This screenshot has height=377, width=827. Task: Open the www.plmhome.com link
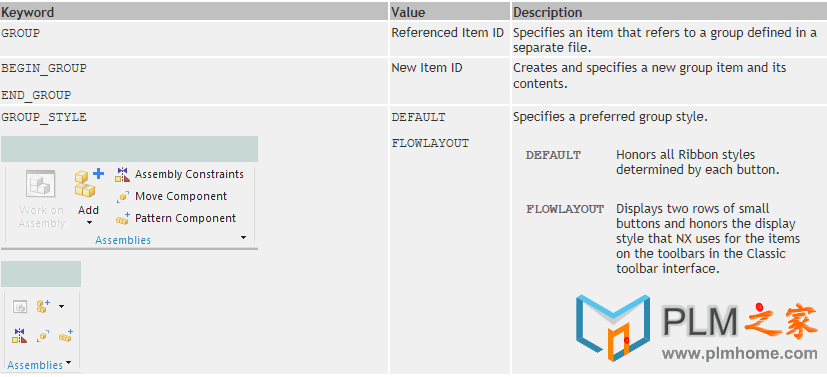[x=739, y=353]
